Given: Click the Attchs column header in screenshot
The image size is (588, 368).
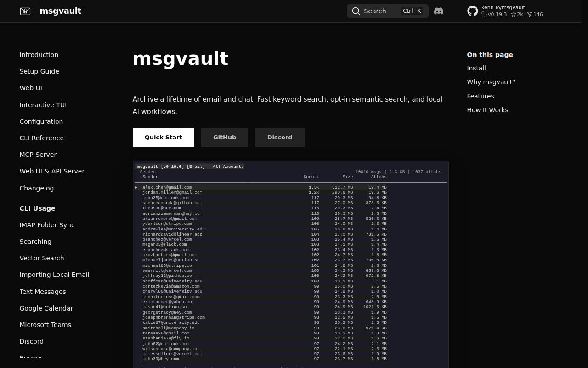Looking at the screenshot, I should (379, 177).
